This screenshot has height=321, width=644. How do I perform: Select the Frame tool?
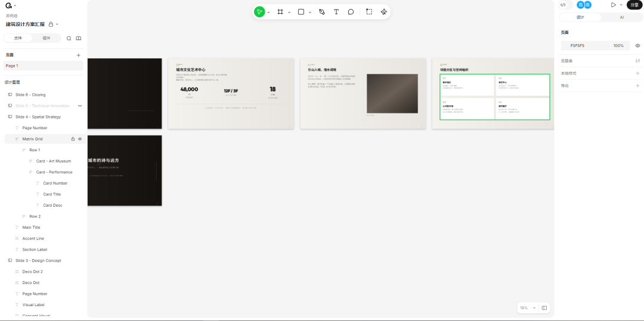pos(280,12)
